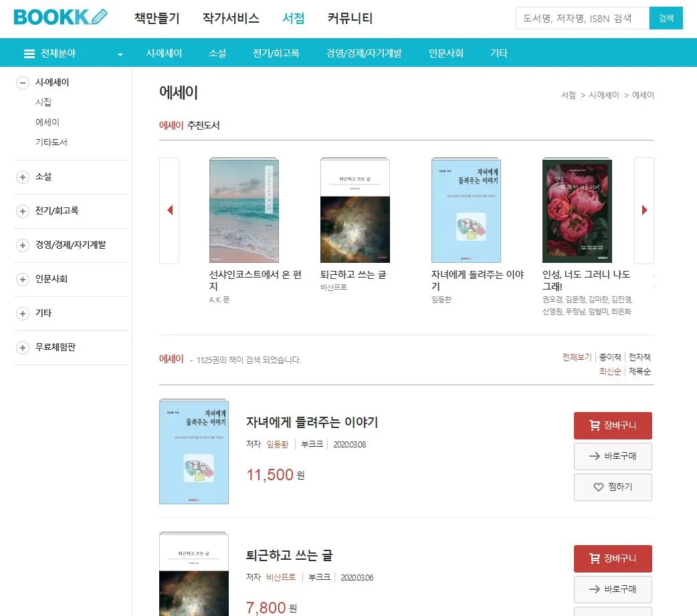Expand the 무료체험판 sidebar category

click(x=23, y=348)
